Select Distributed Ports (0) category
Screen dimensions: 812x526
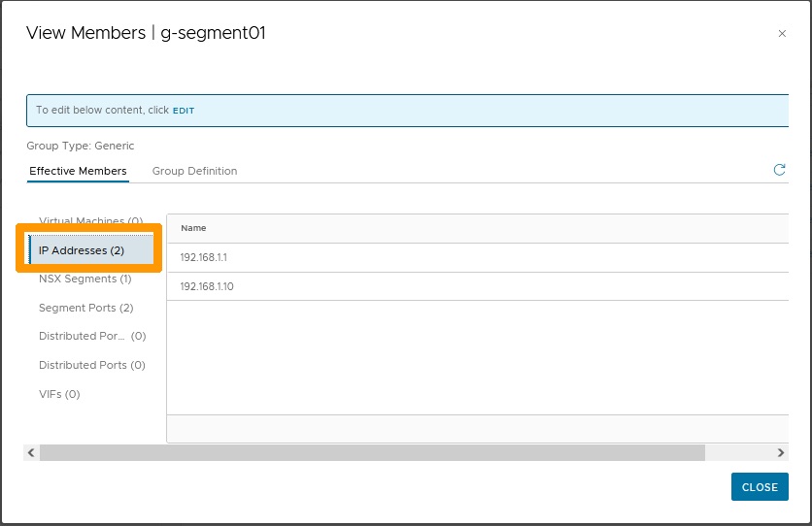[x=91, y=365]
